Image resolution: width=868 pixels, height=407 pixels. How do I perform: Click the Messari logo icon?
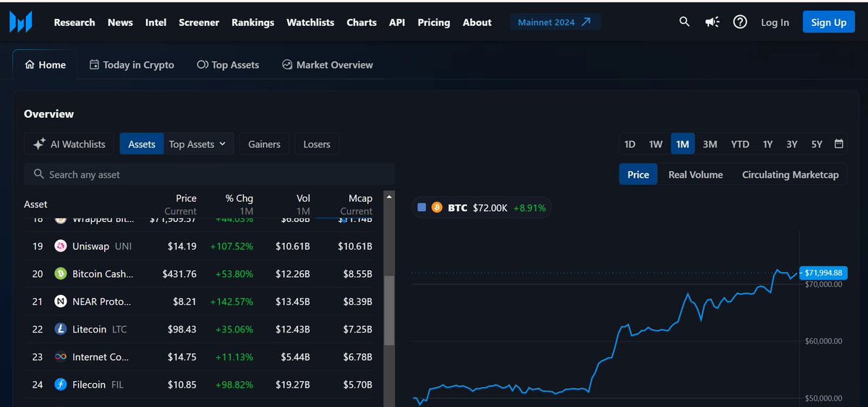coord(21,22)
